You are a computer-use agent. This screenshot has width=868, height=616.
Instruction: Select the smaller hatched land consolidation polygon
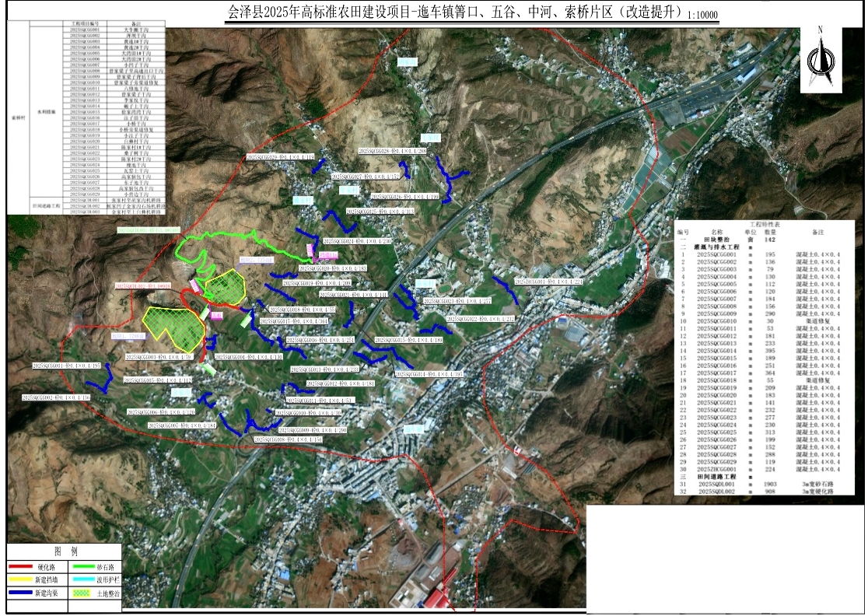[225, 285]
